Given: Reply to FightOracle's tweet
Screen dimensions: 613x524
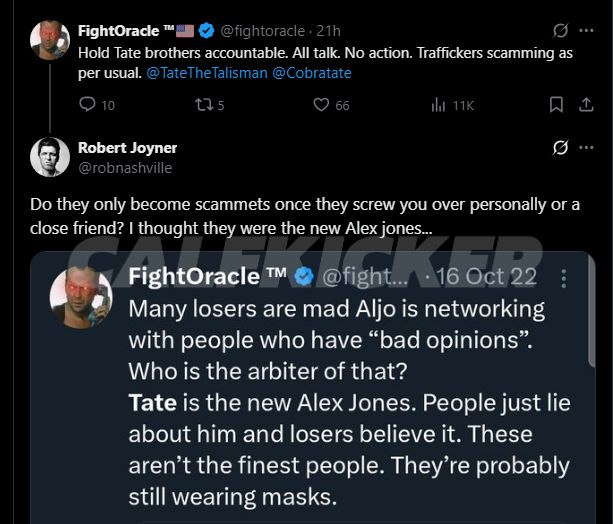Looking at the screenshot, I should pyautogui.click(x=87, y=105).
